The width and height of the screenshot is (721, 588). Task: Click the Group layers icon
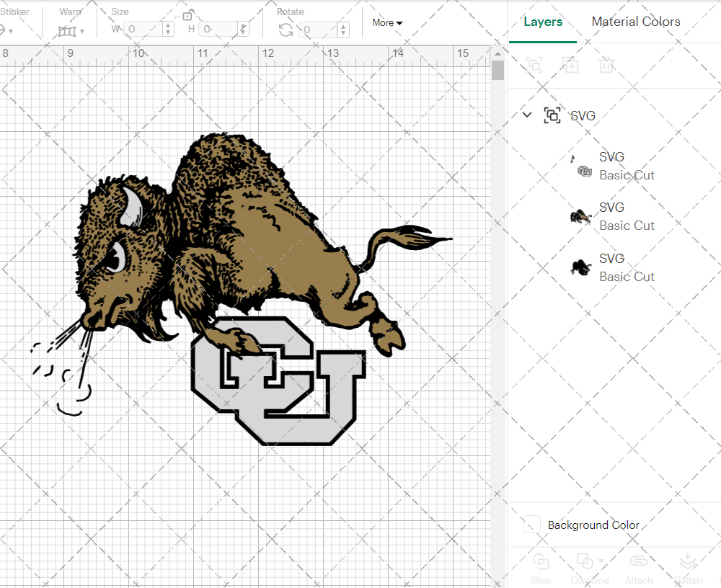[x=534, y=65]
